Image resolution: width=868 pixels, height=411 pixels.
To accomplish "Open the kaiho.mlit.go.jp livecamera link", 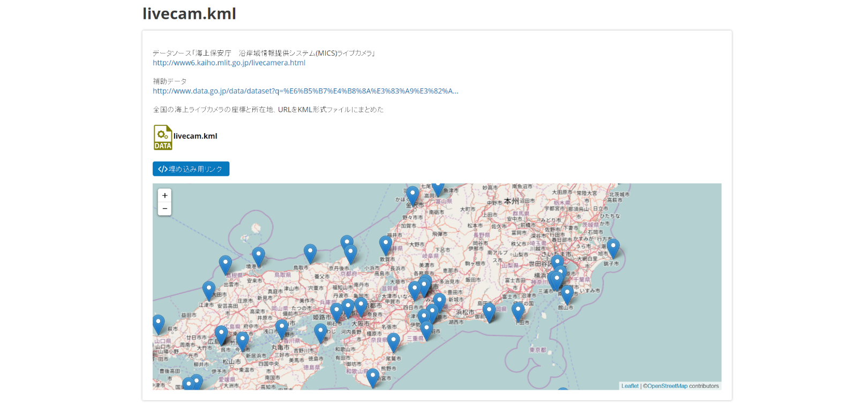I will (229, 63).
